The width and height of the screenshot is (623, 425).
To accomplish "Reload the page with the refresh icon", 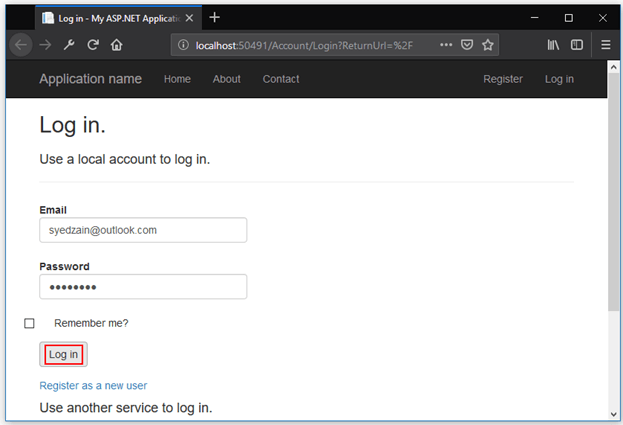I will (93, 45).
